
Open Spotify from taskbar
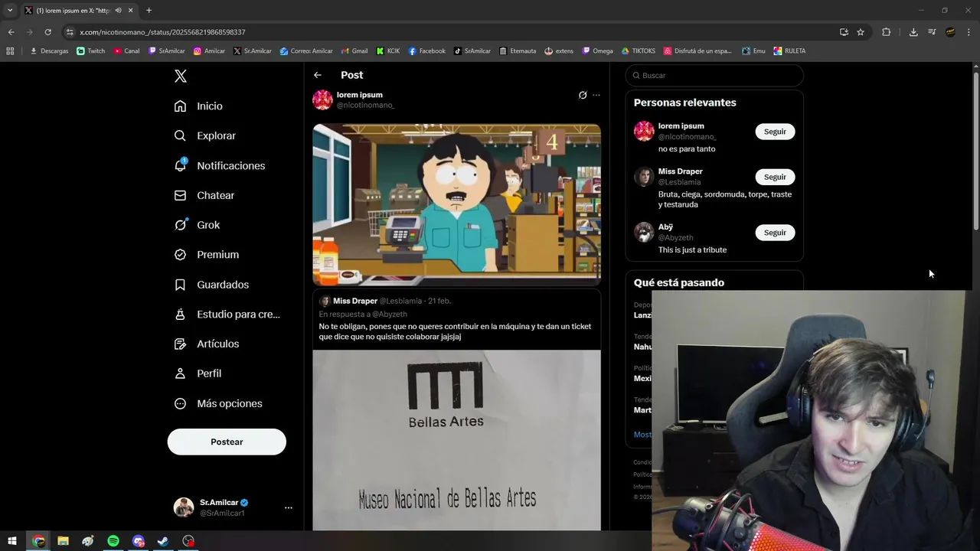coord(113,541)
